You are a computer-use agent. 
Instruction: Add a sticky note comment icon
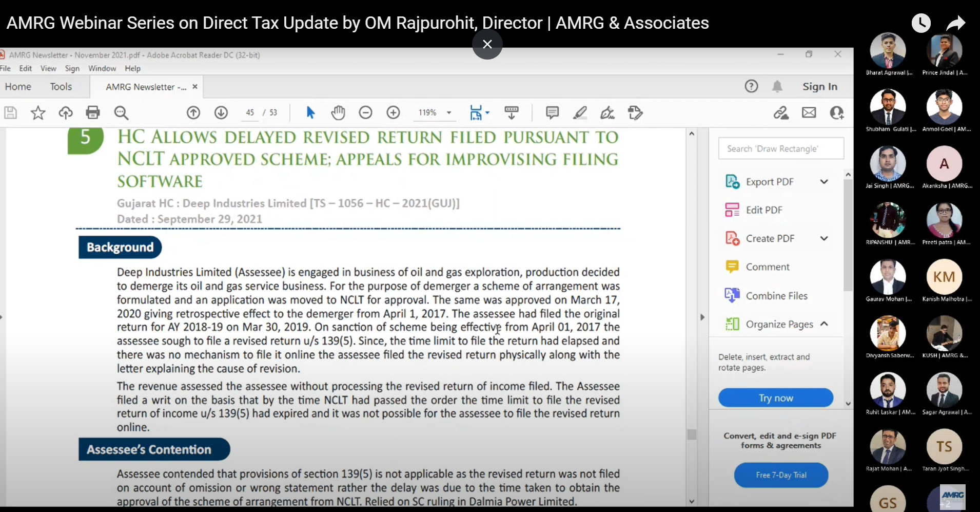(553, 112)
